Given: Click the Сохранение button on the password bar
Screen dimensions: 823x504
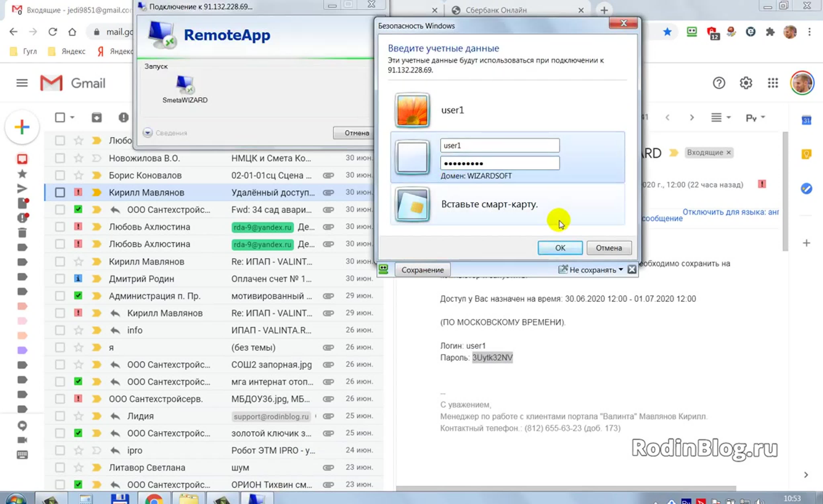Looking at the screenshot, I should point(422,270).
